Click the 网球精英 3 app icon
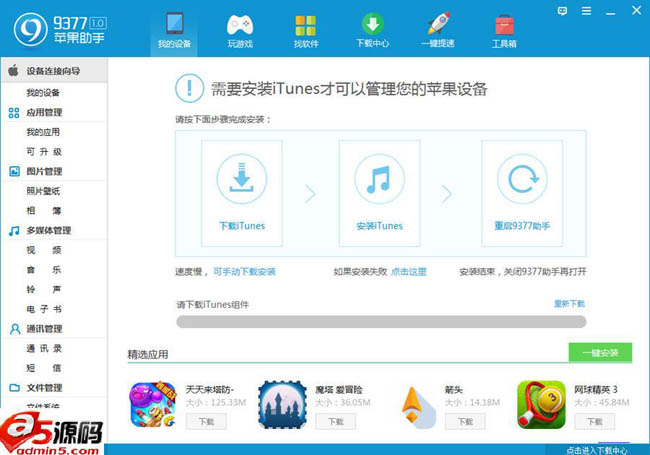650x455 pixels. point(541,404)
